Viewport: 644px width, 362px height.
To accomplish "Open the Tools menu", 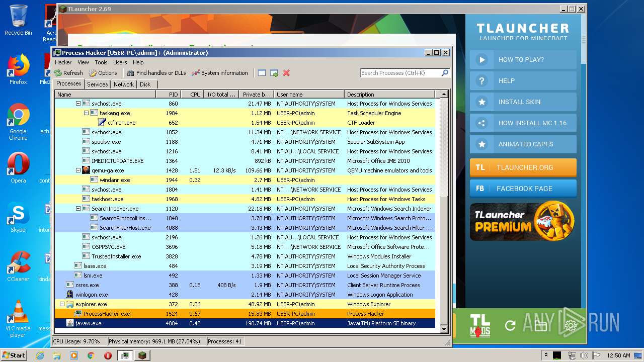I will point(101,62).
